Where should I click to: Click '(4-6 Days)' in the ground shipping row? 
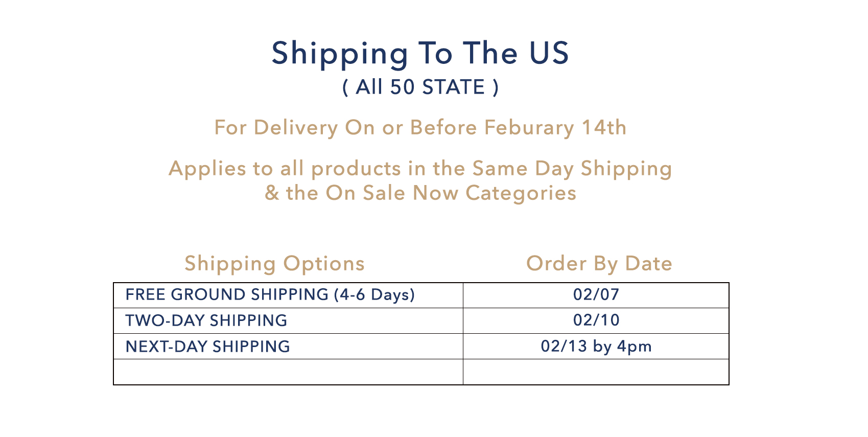[x=374, y=295]
